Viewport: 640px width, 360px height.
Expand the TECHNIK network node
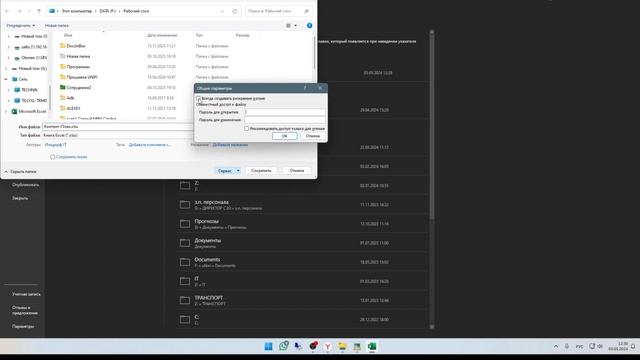click(9, 89)
